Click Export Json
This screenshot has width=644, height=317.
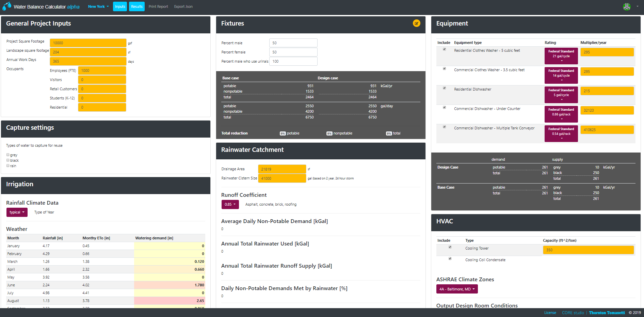183,6
